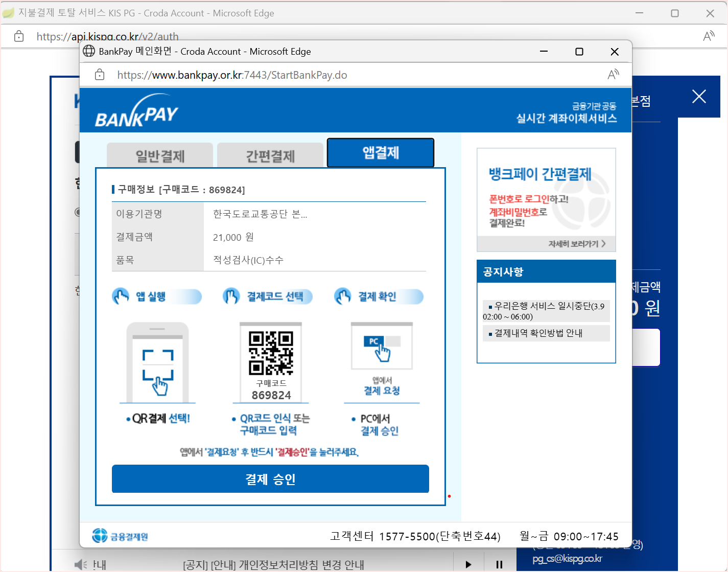The width and height of the screenshot is (728, 572).
Task: Click the KIS PG window address bar
Action: point(107,36)
